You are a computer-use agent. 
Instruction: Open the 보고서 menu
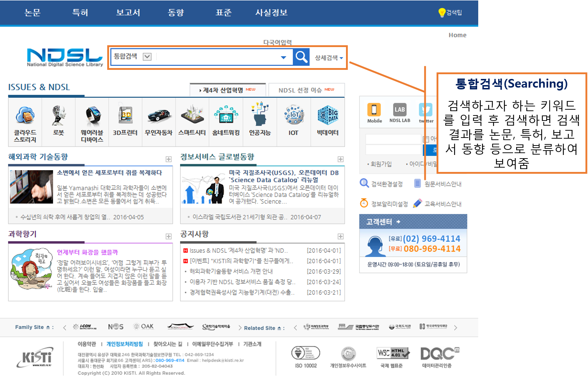[128, 13]
